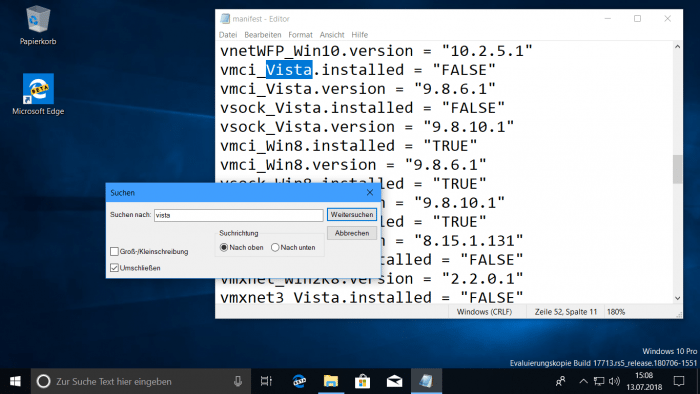This screenshot has height=394, width=700.
Task: Click the network tray icon
Action: [599, 382]
